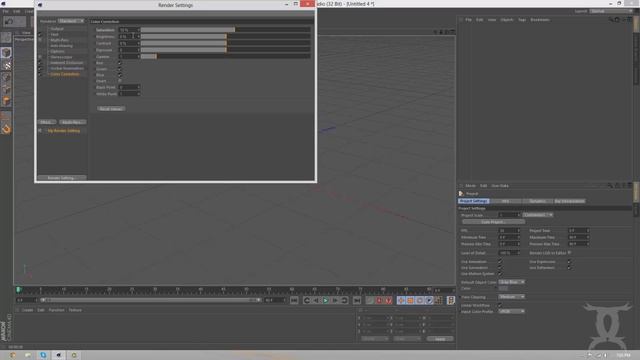Toggle point level animation icon
This screenshot has height=360, width=640.
[438, 300]
